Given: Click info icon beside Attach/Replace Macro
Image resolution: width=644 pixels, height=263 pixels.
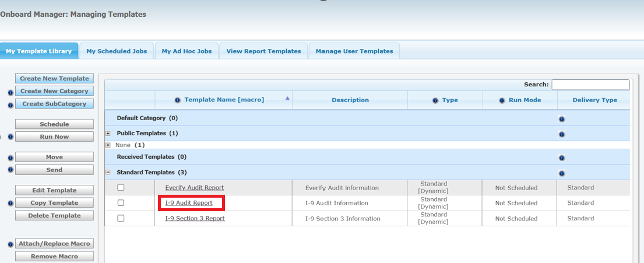Looking at the screenshot, I should (10, 244).
